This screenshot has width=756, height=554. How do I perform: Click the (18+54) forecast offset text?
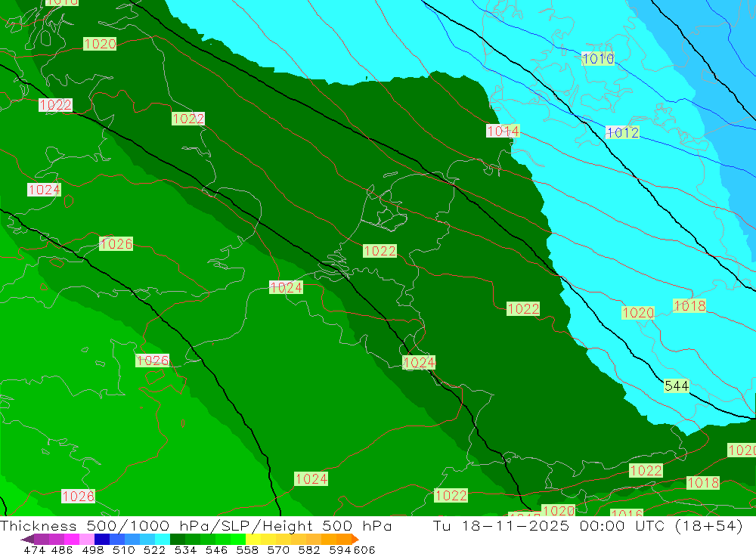pos(709,525)
